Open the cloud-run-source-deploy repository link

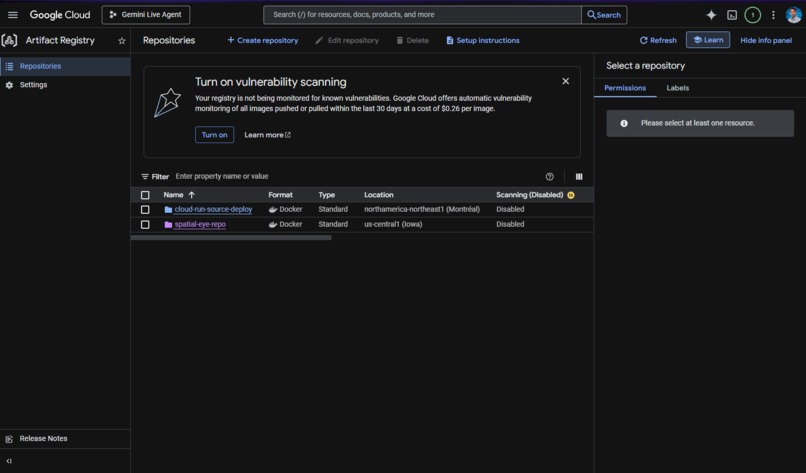[x=213, y=209]
